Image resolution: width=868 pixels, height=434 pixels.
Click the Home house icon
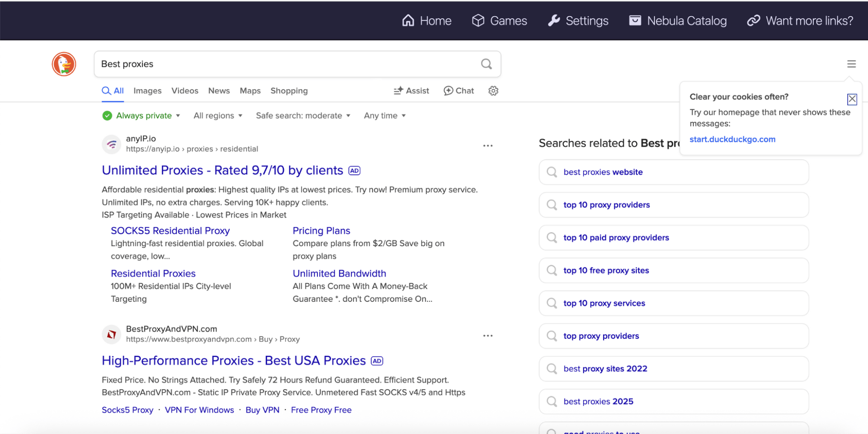pyautogui.click(x=408, y=20)
